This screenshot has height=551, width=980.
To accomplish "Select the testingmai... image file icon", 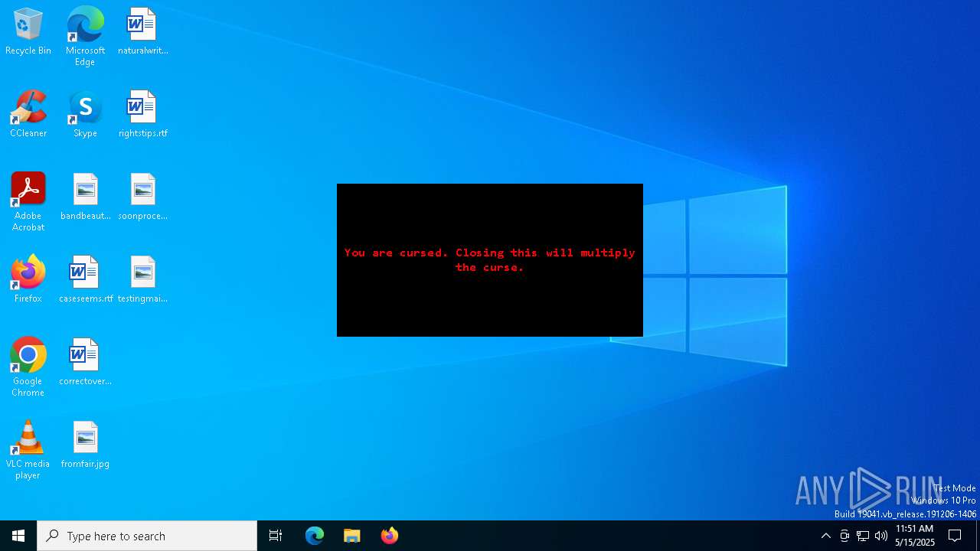I will 142,280.
